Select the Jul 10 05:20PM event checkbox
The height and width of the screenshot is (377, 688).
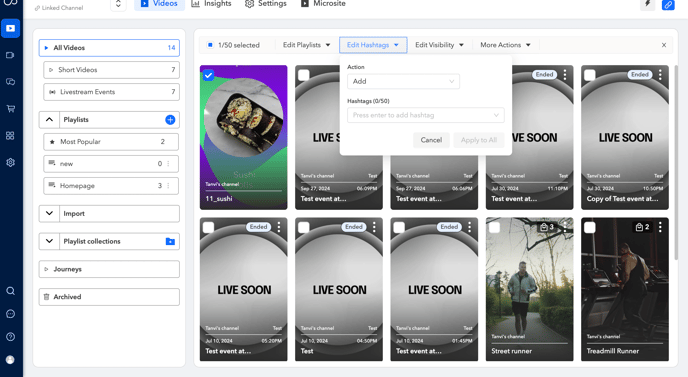click(x=208, y=227)
